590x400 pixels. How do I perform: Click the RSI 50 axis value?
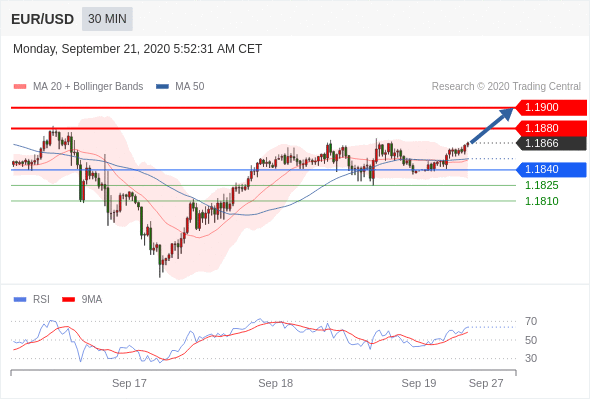[531, 340]
